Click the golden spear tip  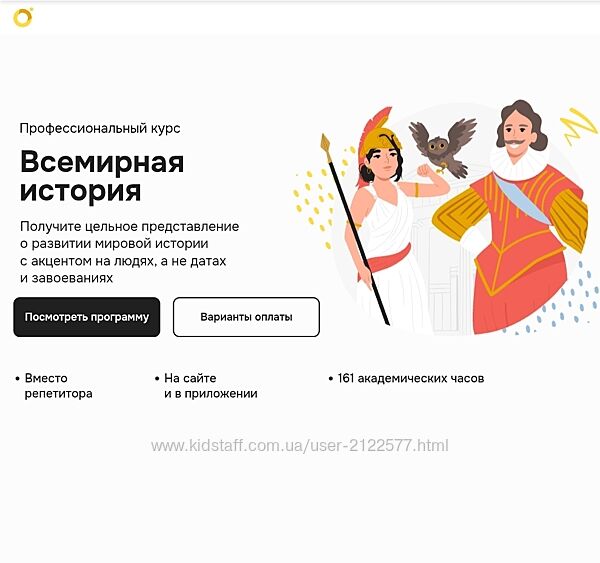326,144
